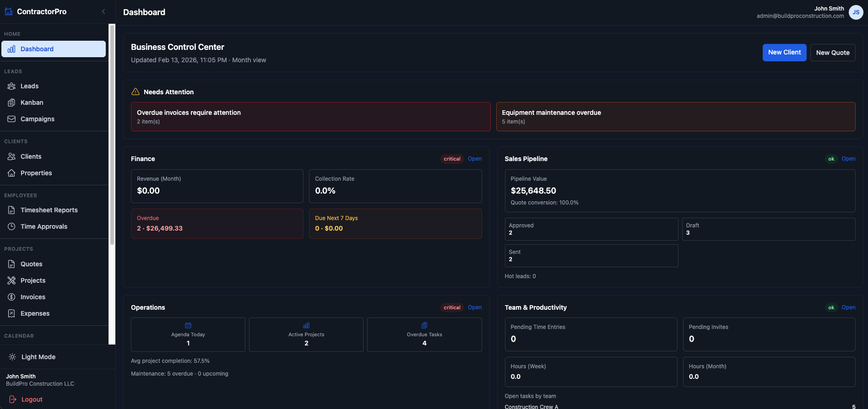Open the Kanban board
The width and height of the screenshot is (868, 409).
tap(54, 102)
